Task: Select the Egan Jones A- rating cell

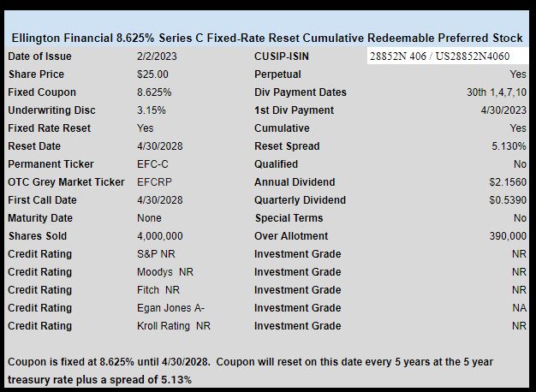Action: click(x=170, y=308)
